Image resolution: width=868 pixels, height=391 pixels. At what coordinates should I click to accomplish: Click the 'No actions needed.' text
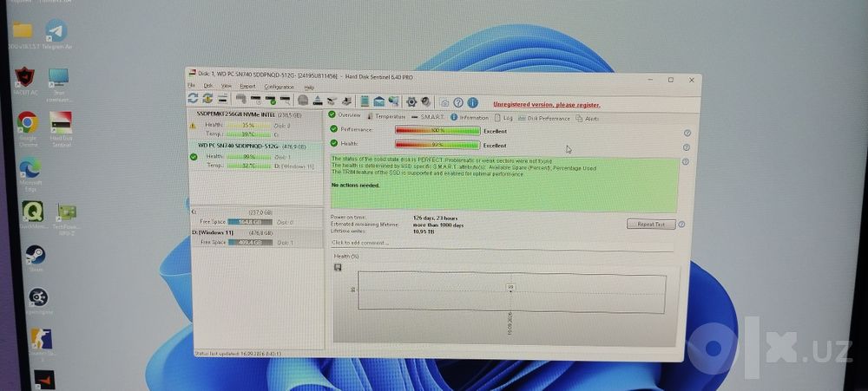(355, 186)
